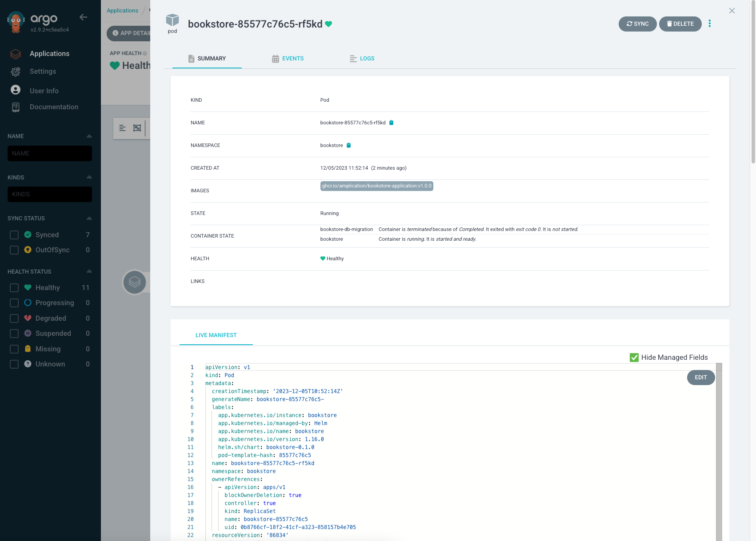The width and height of the screenshot is (756, 541).
Task: Click the Applications stack icon in sidebar
Action: click(x=16, y=54)
